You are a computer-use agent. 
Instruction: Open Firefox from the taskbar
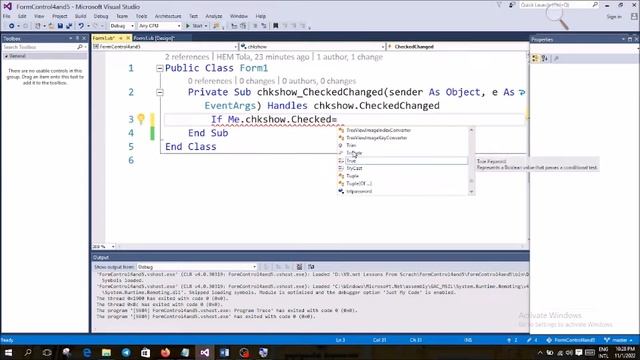165,352
